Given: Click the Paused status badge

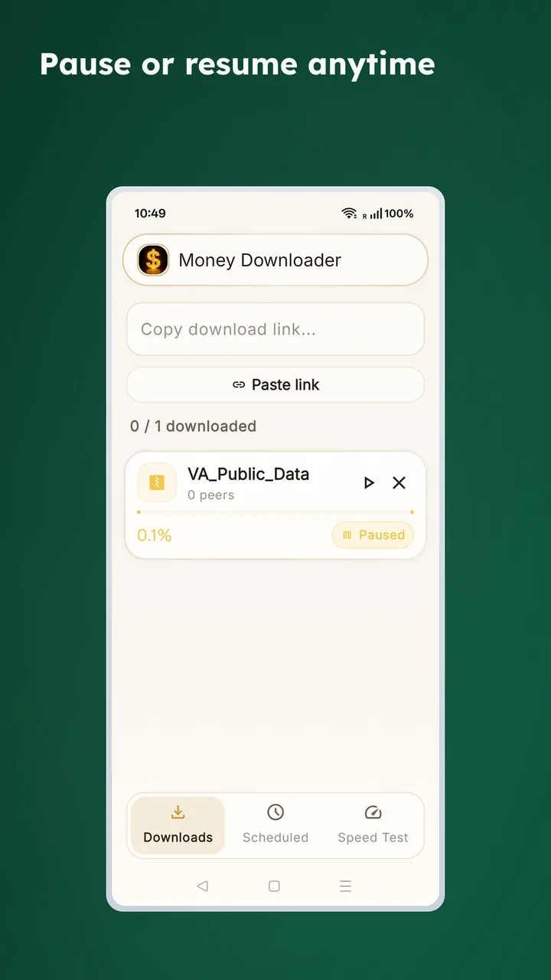Looking at the screenshot, I should tap(373, 535).
